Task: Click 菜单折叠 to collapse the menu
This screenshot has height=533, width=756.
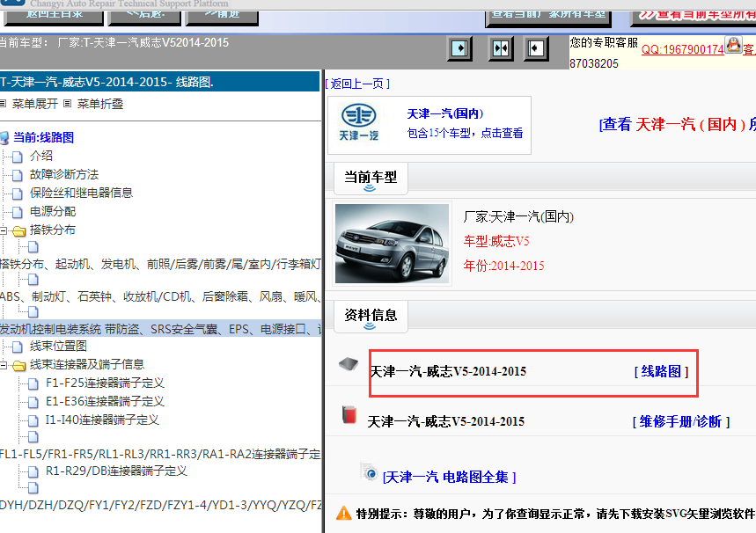Action: 99,104
